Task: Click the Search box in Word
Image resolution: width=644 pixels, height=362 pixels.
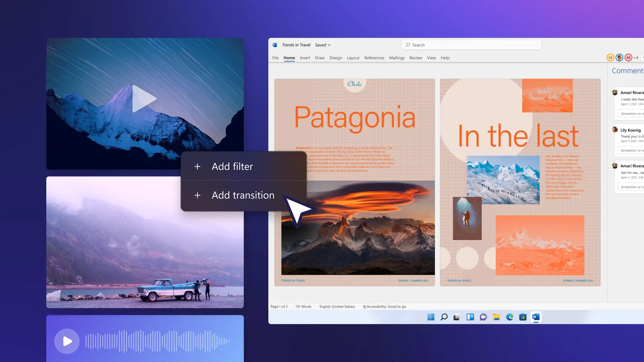Action: pyautogui.click(x=471, y=45)
